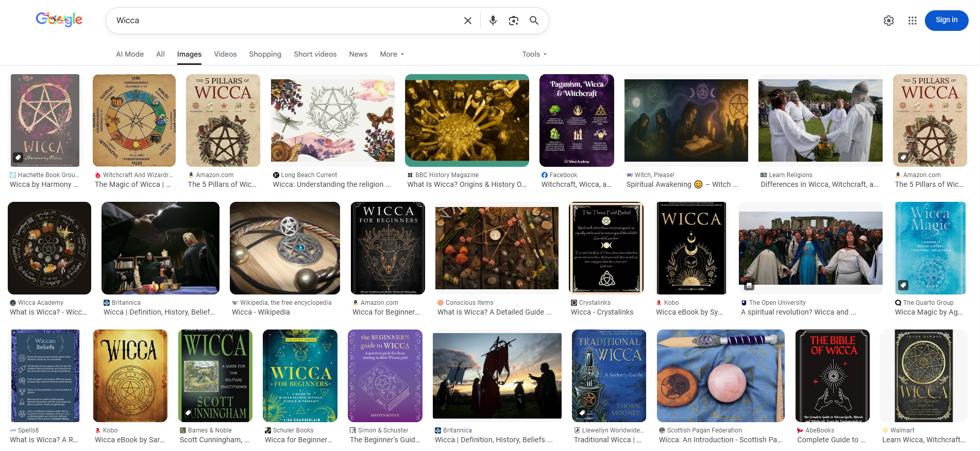Open 'What Is Wicca? Origins & History' link

[x=467, y=184]
